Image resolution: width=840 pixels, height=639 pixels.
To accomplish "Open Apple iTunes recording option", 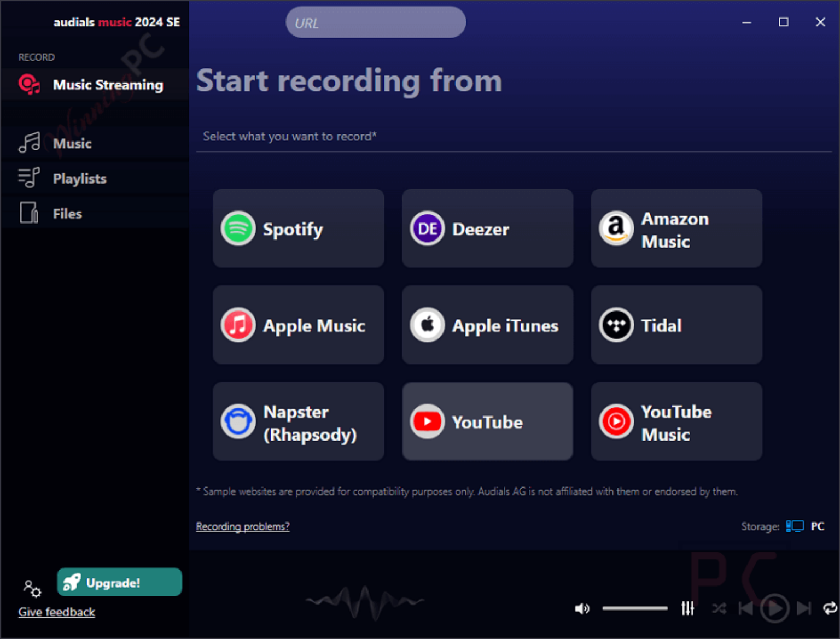I will click(487, 325).
